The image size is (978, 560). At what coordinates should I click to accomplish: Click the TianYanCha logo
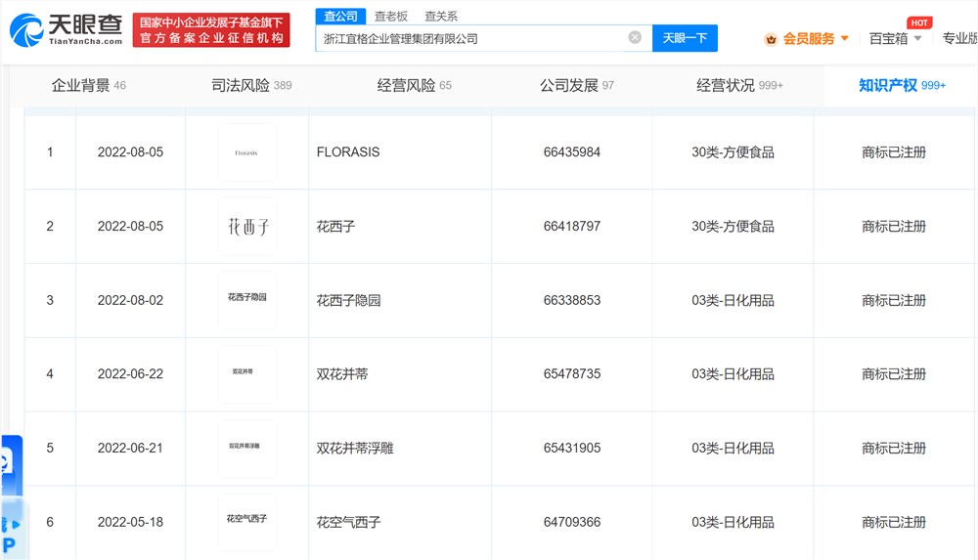(x=66, y=30)
